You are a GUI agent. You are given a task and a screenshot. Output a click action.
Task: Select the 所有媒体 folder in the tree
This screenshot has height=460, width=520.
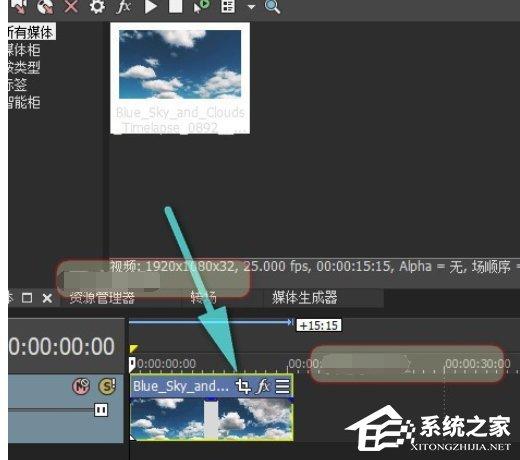point(31,32)
